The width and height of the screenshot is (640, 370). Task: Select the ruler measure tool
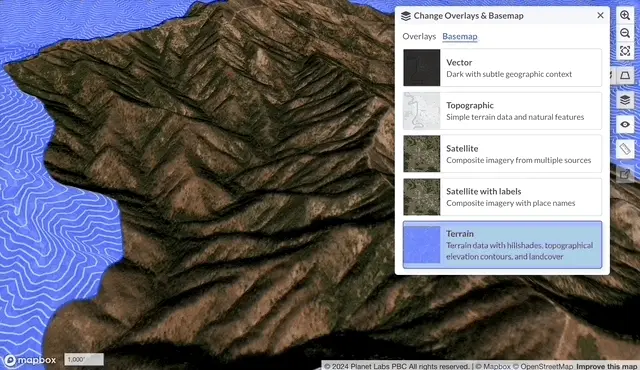pos(625,149)
